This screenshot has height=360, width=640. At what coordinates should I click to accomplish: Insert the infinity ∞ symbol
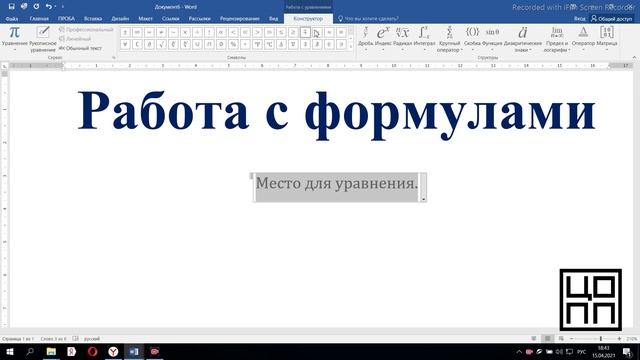tap(138, 32)
